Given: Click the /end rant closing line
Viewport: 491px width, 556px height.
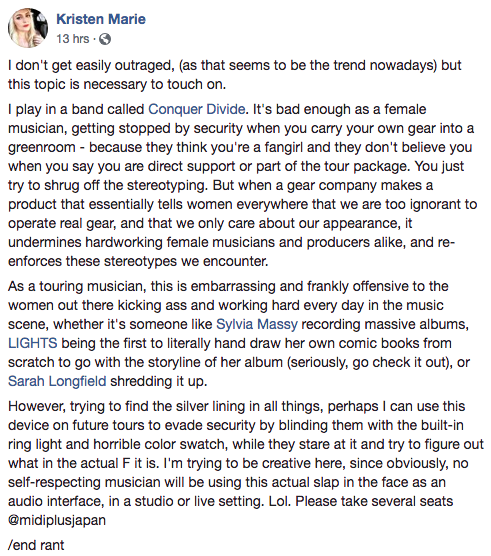Looking at the screenshot, I should [36, 545].
